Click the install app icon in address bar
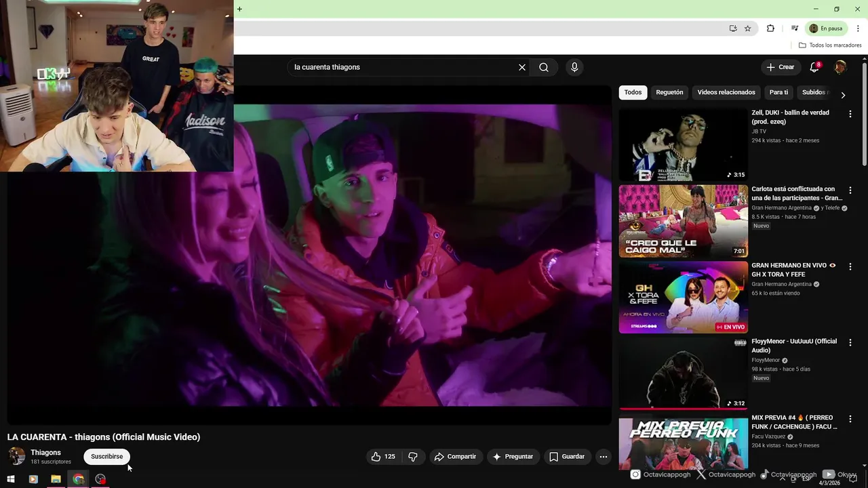The height and width of the screenshot is (488, 868). (x=733, y=28)
